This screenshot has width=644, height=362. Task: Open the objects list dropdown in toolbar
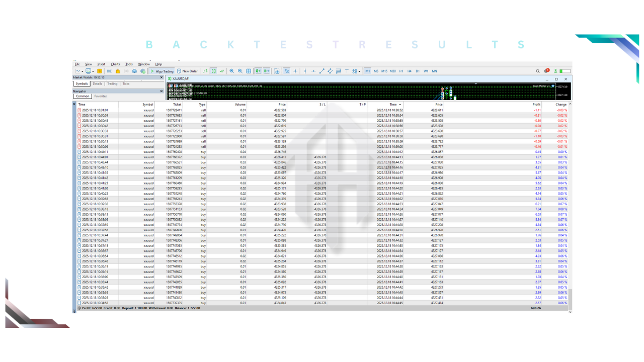(x=356, y=71)
